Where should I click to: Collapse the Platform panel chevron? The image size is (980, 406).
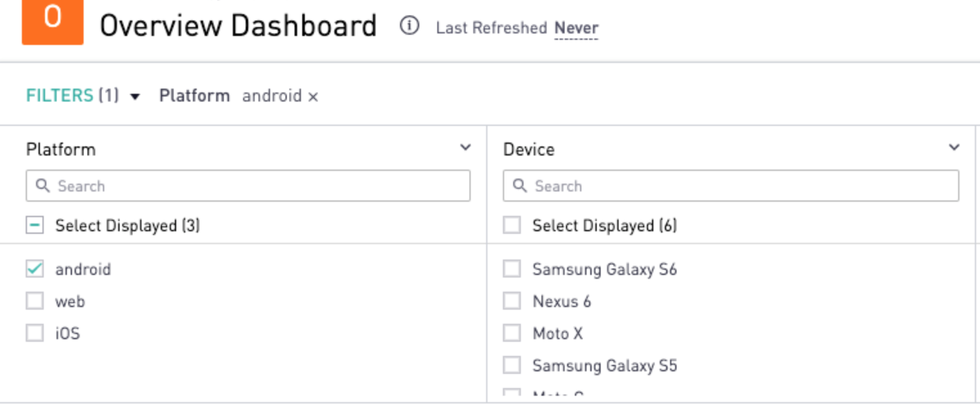tap(465, 147)
